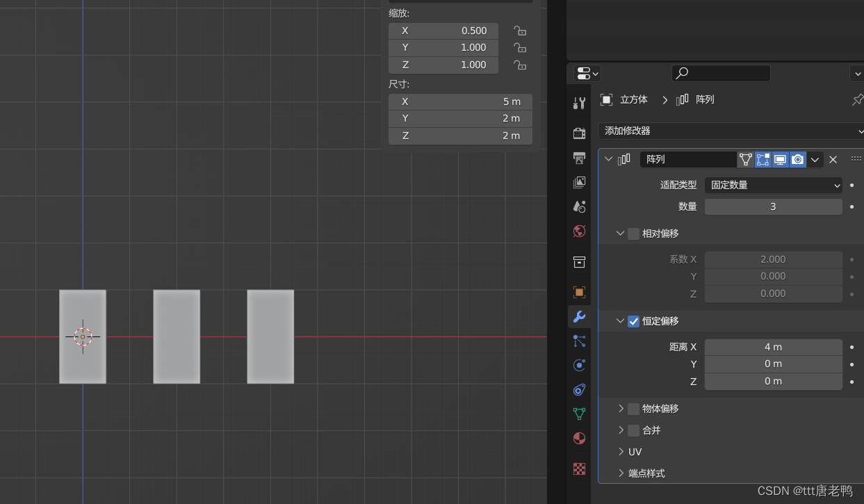Expand the UV section
This screenshot has height=504, width=864.
620,452
